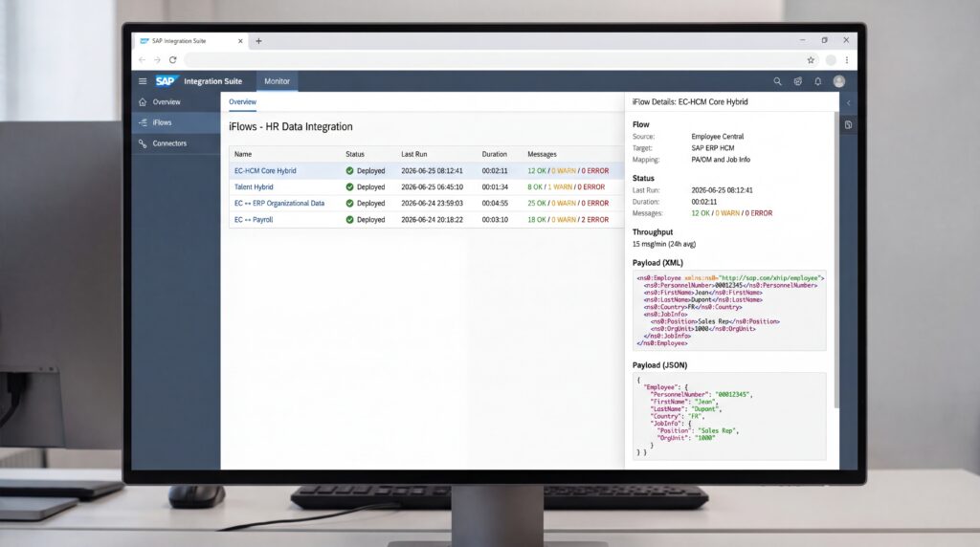Click browser back arrow
This screenshot has width=980, height=547.
pyautogui.click(x=142, y=60)
